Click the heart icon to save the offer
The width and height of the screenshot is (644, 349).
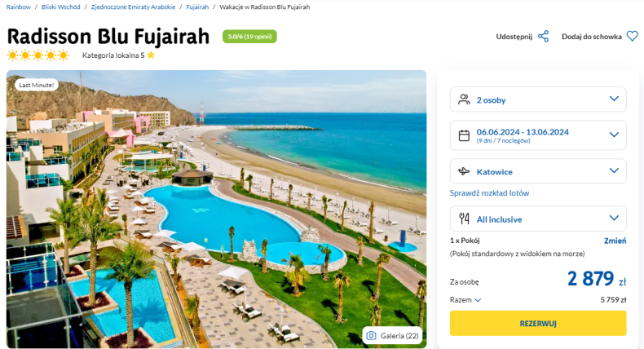coord(633,36)
